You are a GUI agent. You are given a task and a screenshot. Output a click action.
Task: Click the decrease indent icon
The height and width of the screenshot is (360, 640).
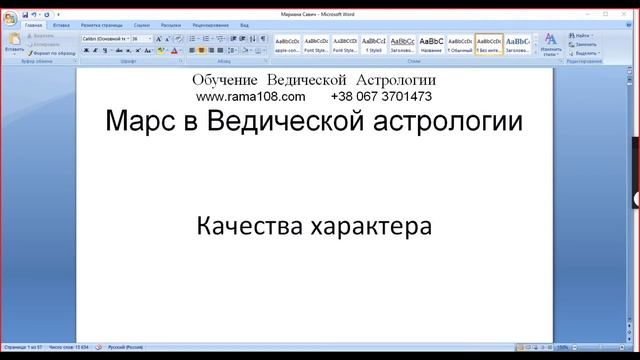[x=233, y=39]
